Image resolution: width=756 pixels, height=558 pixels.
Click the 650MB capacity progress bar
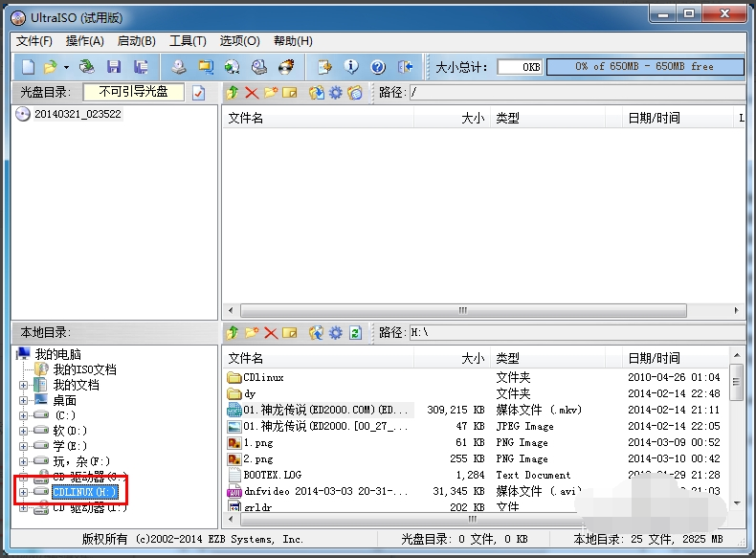click(x=657, y=67)
